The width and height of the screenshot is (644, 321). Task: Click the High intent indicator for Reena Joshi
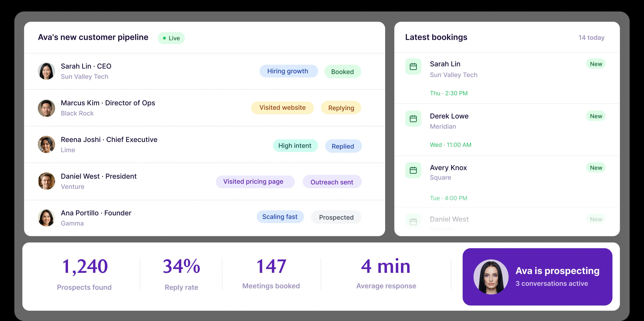pyautogui.click(x=295, y=146)
